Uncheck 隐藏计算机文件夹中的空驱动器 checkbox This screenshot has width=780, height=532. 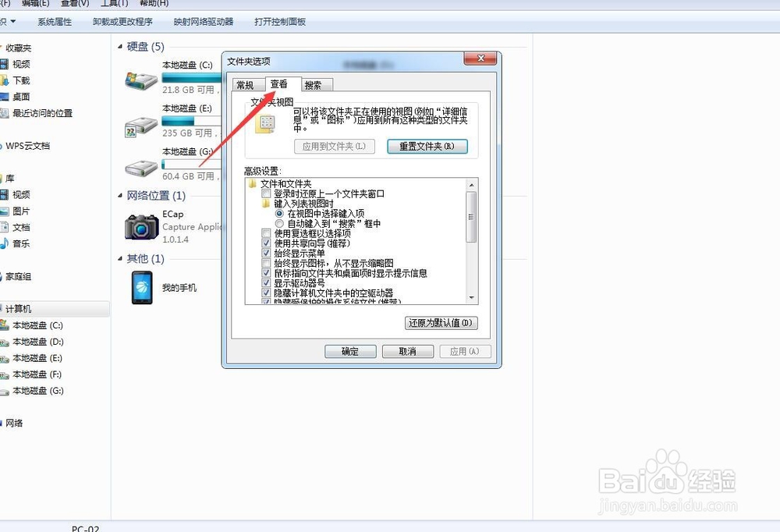[266, 293]
